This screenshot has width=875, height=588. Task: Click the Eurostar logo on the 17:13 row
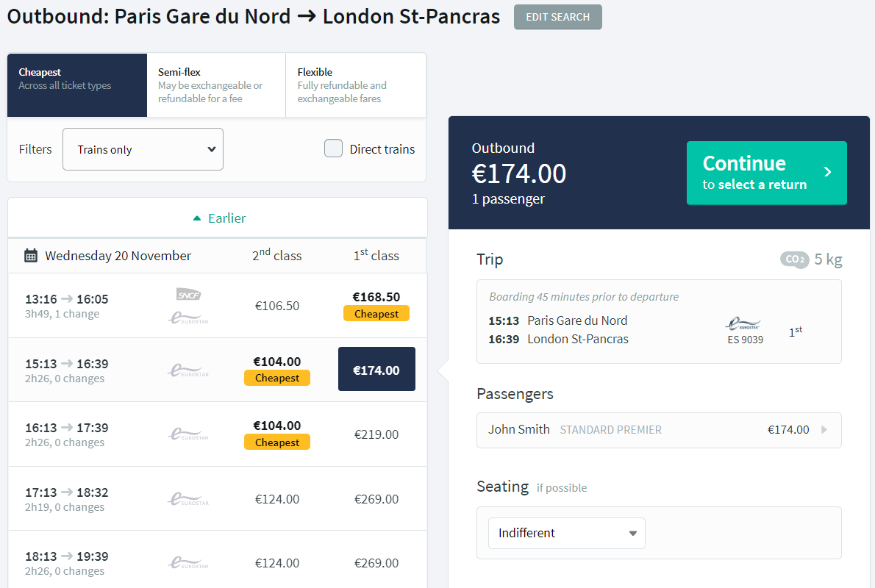(x=188, y=499)
